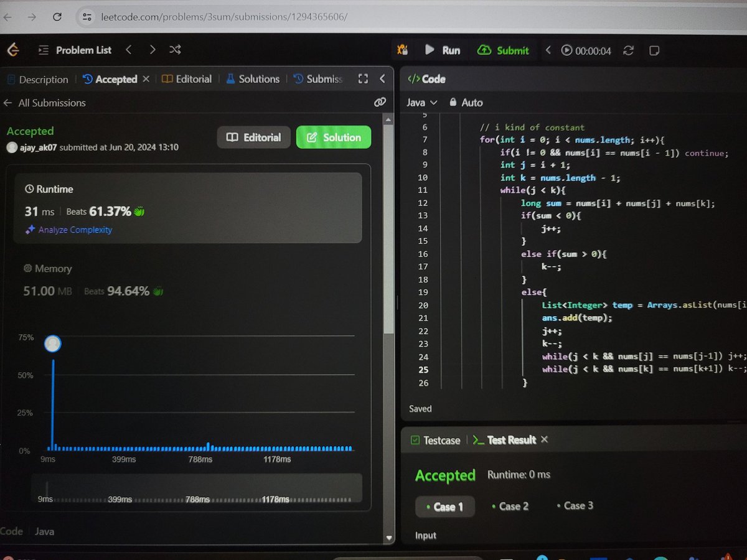Run the code

(443, 50)
